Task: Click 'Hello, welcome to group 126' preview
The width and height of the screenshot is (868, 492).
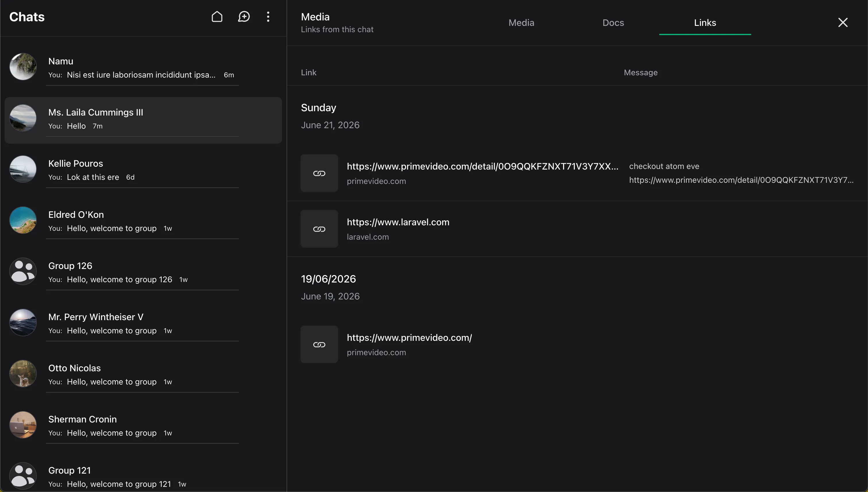Action: click(119, 279)
